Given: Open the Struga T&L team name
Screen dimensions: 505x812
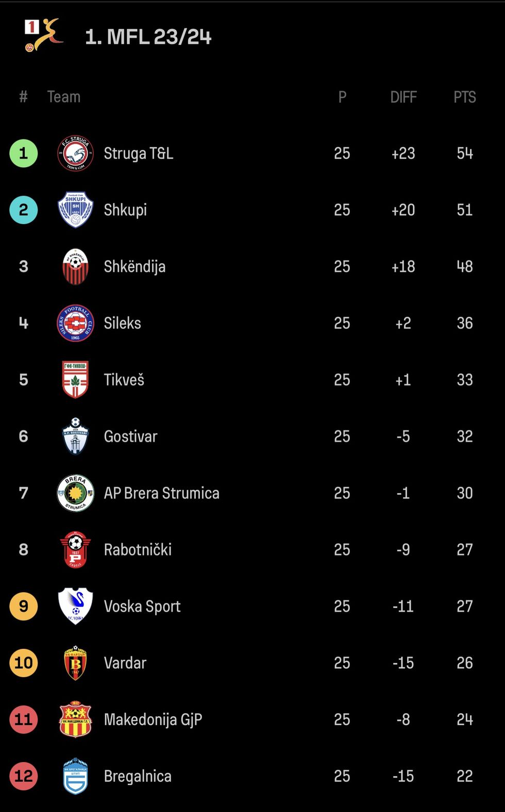Looking at the screenshot, I should point(139,153).
